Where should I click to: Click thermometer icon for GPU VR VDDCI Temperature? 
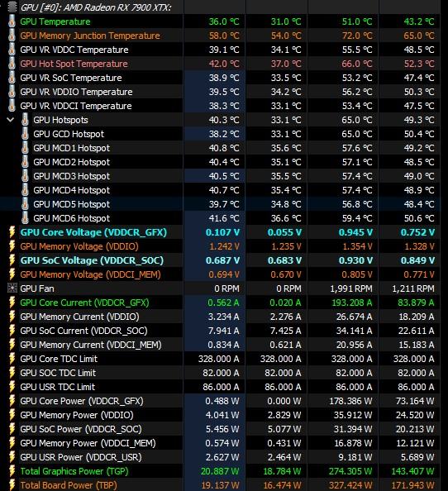(x=12, y=106)
